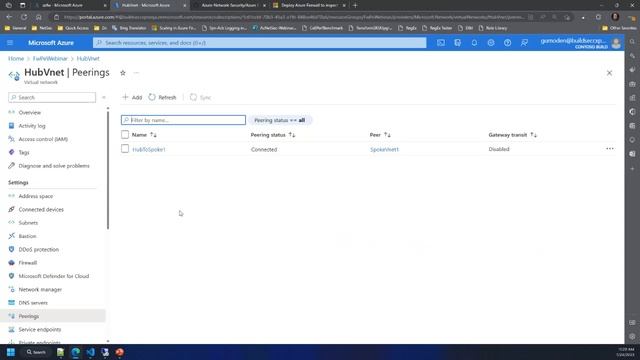Switch to the Azure Network Security browser tab
The width and height of the screenshot is (640, 360).
[x=229, y=5]
